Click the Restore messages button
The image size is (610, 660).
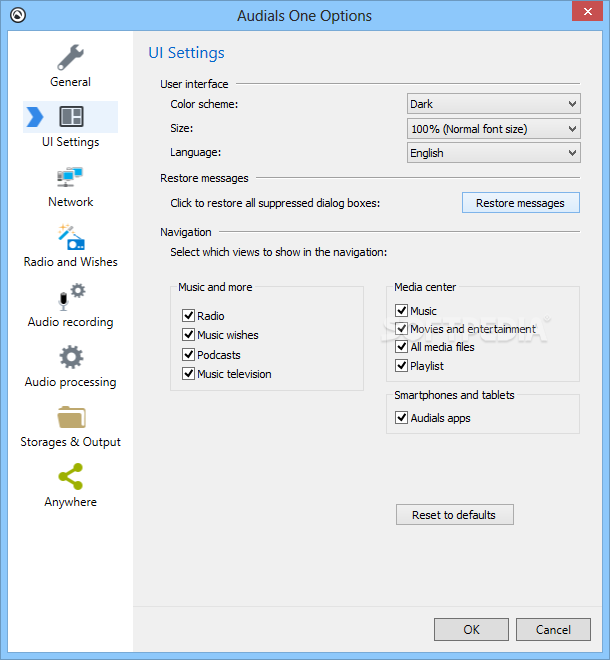click(520, 203)
